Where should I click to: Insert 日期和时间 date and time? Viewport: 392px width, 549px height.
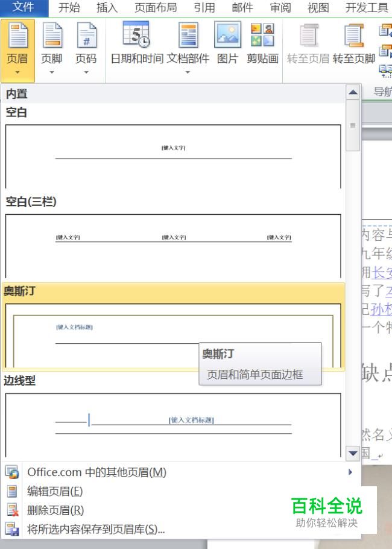tap(137, 43)
